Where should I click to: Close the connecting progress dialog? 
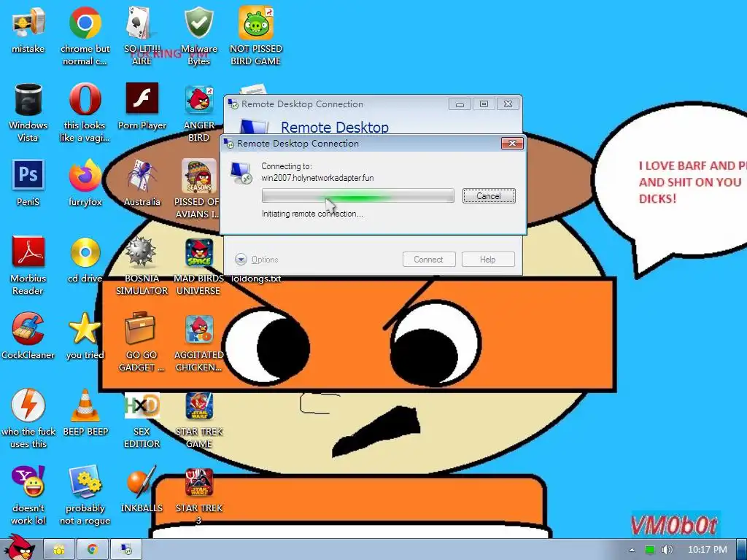[512, 144]
